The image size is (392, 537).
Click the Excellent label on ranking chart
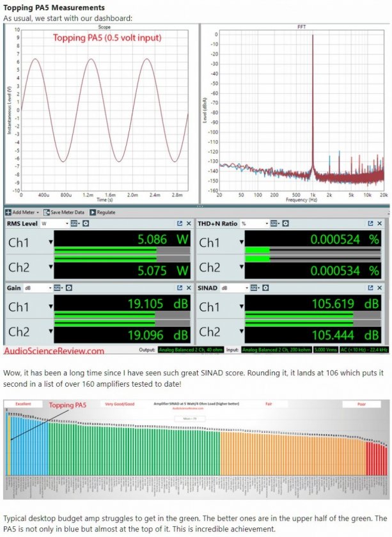(x=23, y=404)
